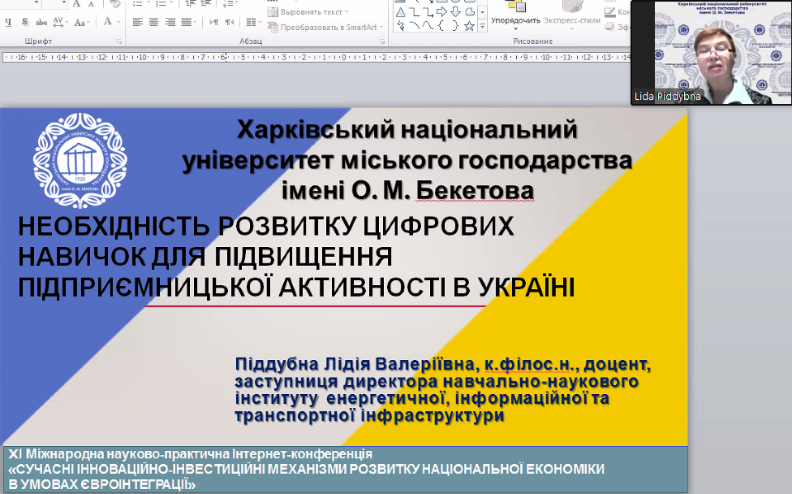
Task: Select Lida Piddybna video thumbnail
Action: coord(711,53)
